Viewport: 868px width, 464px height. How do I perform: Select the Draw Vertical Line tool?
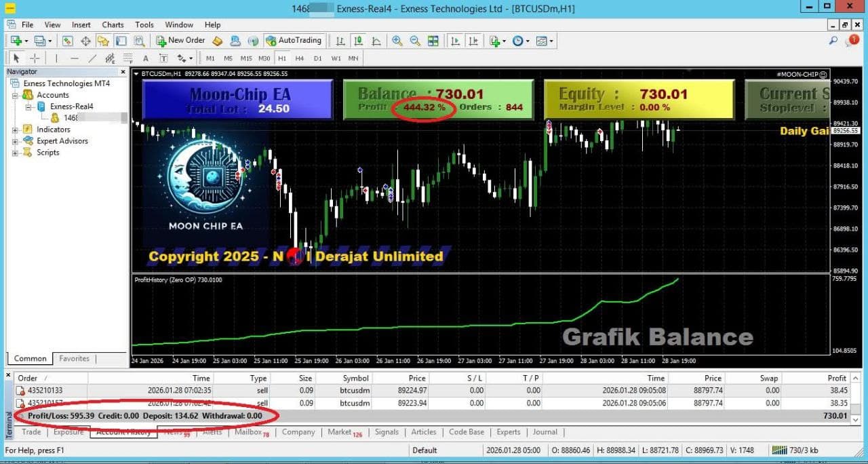click(x=57, y=58)
